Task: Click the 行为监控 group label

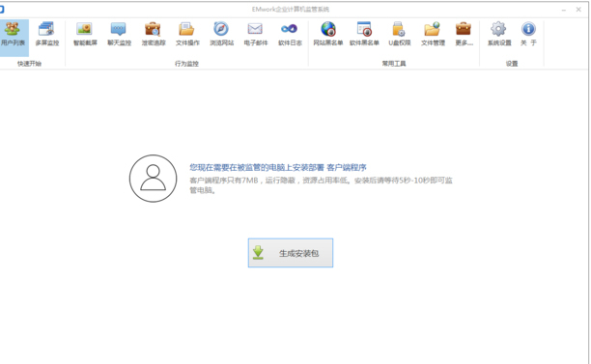Action: click(x=186, y=64)
